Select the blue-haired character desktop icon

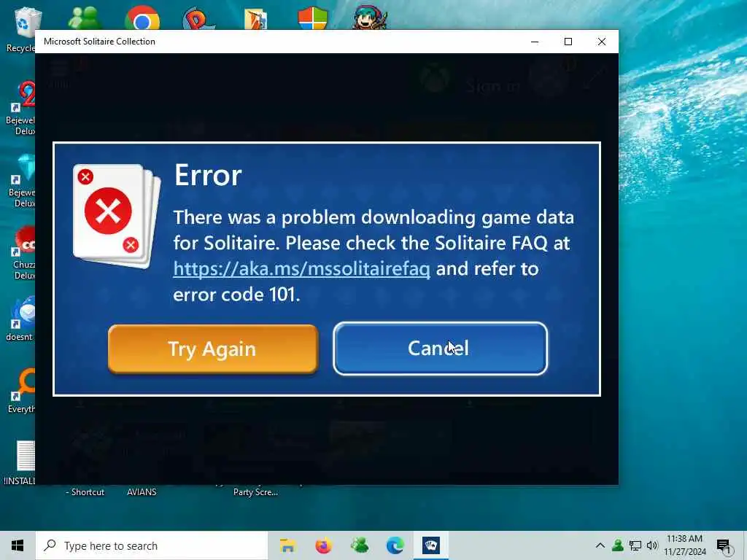(x=370, y=18)
